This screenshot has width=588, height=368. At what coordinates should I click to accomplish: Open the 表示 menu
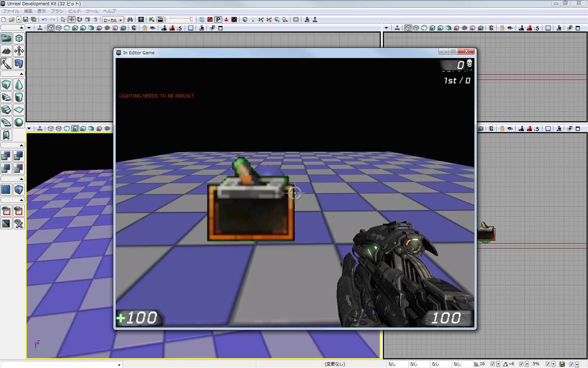click(x=42, y=11)
